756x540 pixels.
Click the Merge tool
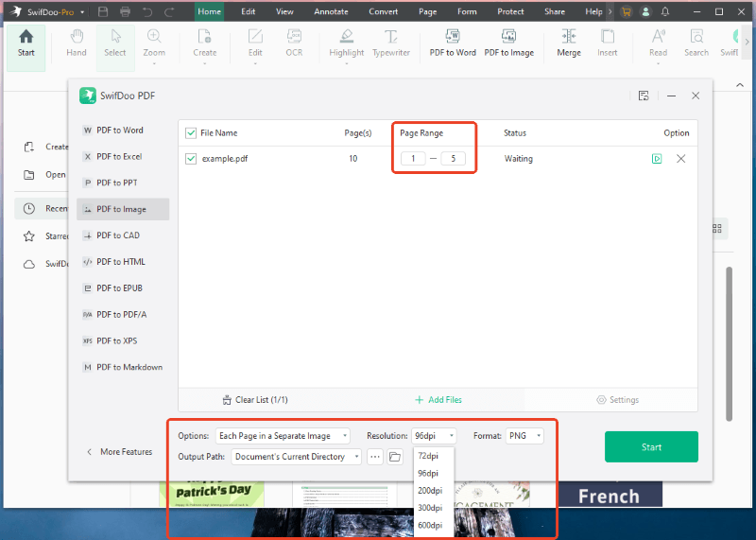click(x=569, y=44)
